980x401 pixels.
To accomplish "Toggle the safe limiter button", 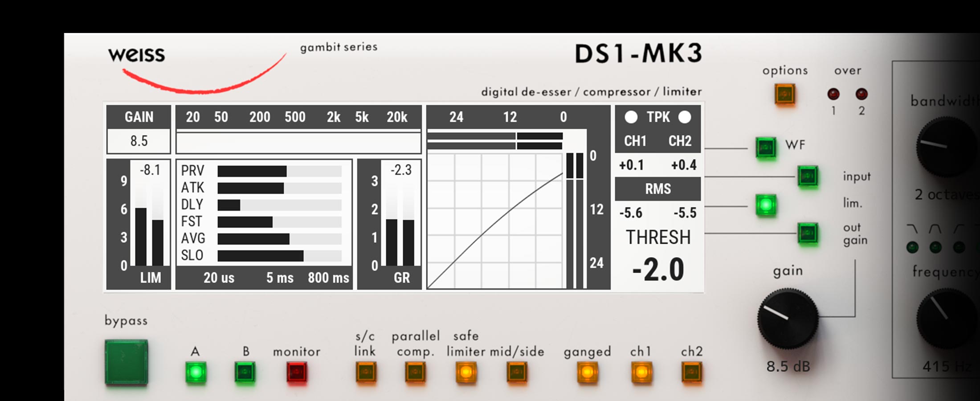I will pyautogui.click(x=466, y=372).
